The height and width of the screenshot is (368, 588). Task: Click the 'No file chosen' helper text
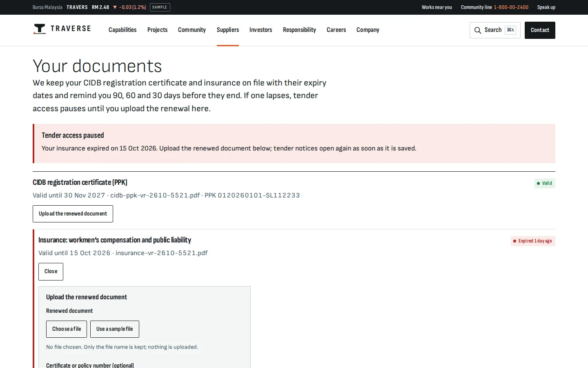coord(122,347)
